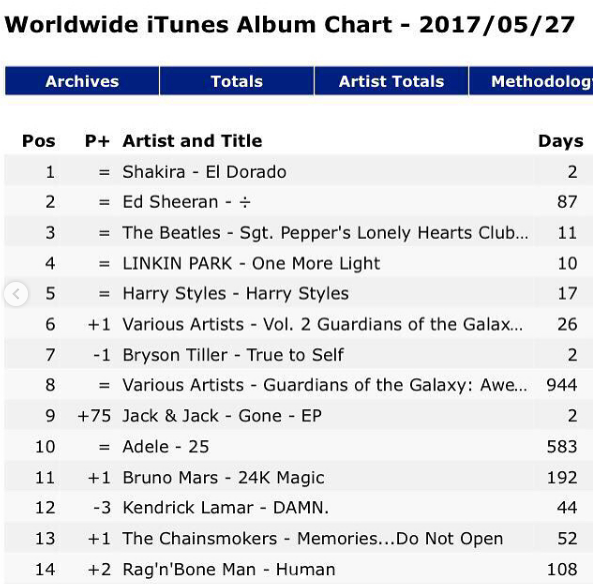
Task: Select LINKIN PARK - One More Light
Action: (x=251, y=264)
